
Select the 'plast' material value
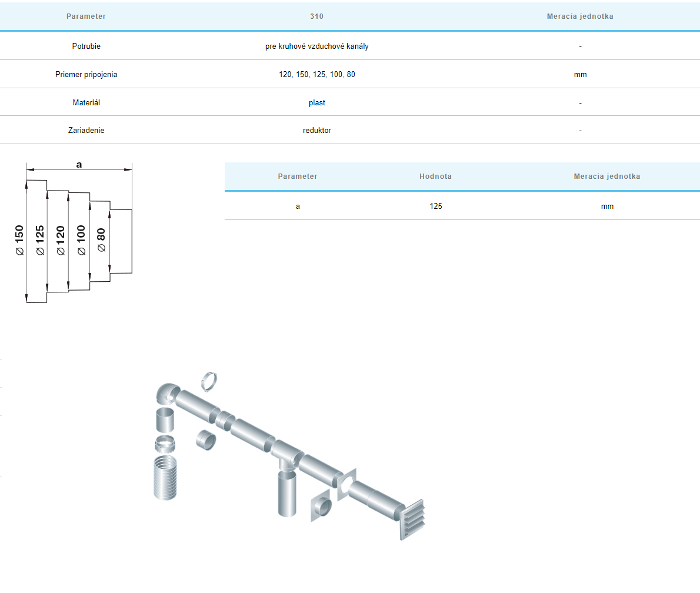pos(316,103)
